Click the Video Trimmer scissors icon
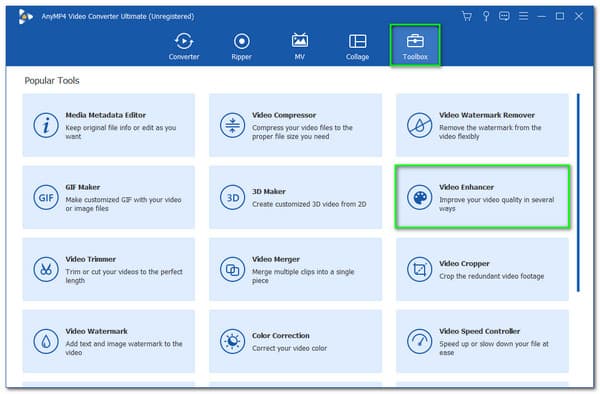 [46, 269]
